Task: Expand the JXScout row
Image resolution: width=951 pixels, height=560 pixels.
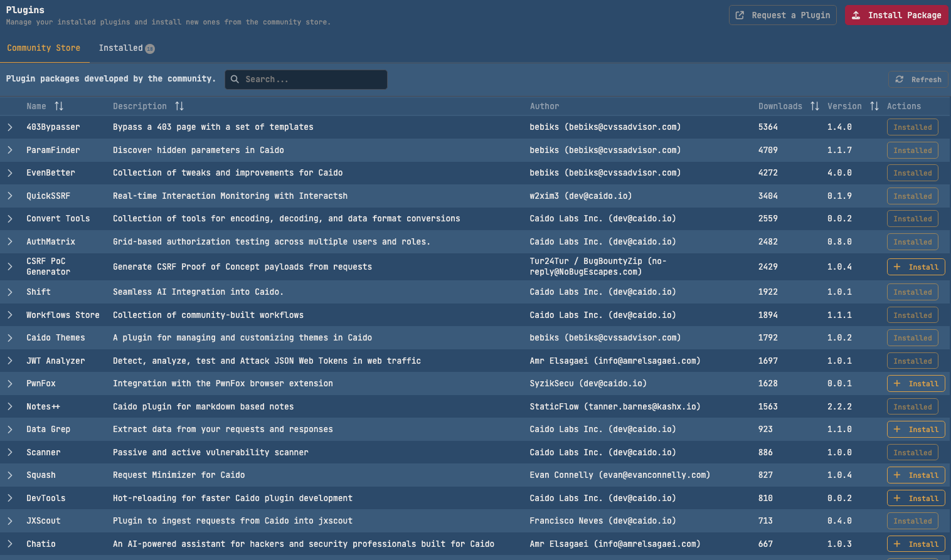Action: [10, 521]
